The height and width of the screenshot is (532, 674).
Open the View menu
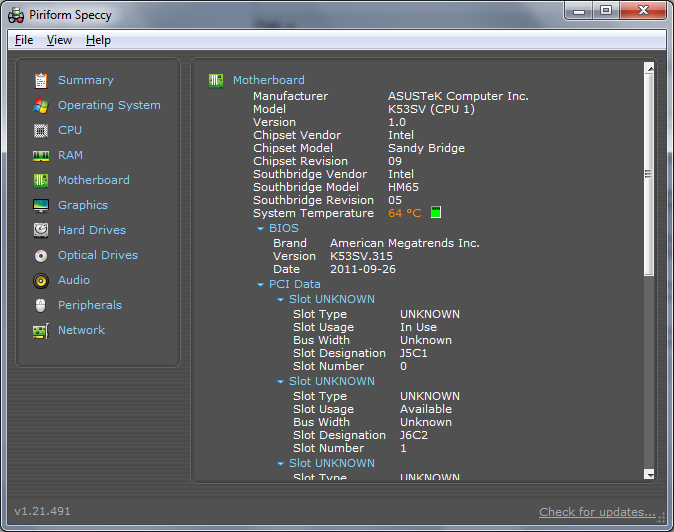(x=59, y=40)
